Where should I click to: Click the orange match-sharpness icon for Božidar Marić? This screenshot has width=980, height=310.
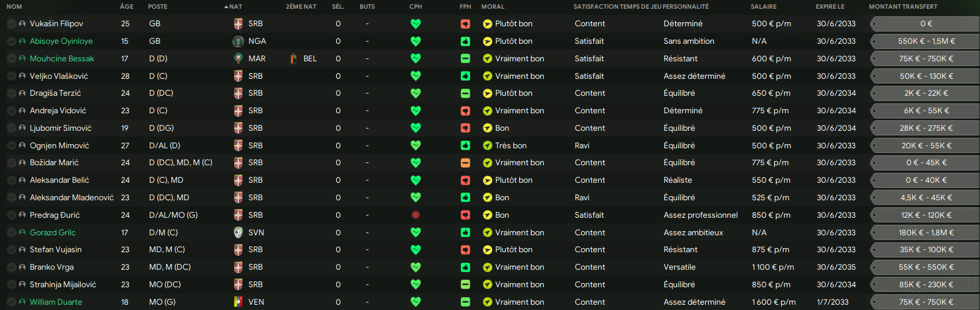(465, 163)
